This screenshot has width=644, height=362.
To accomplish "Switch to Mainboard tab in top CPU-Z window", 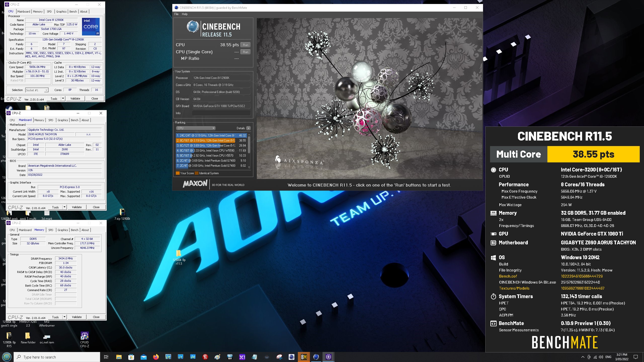I will [24, 12].
